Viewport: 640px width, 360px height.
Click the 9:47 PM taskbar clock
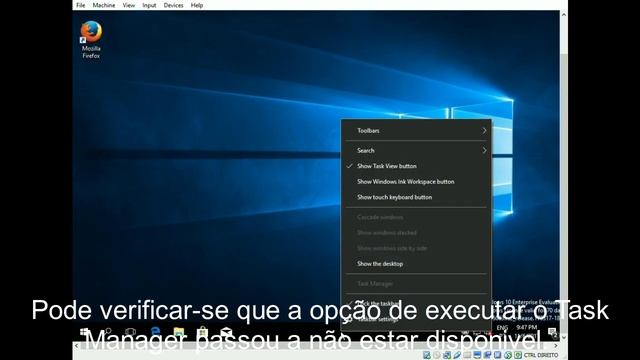[x=527, y=328]
